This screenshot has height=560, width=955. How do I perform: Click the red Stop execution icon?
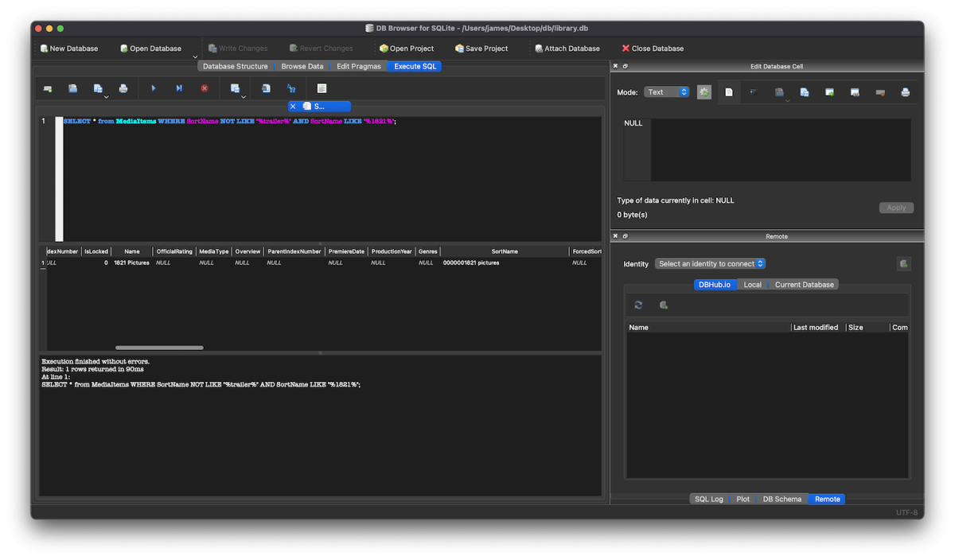click(205, 88)
